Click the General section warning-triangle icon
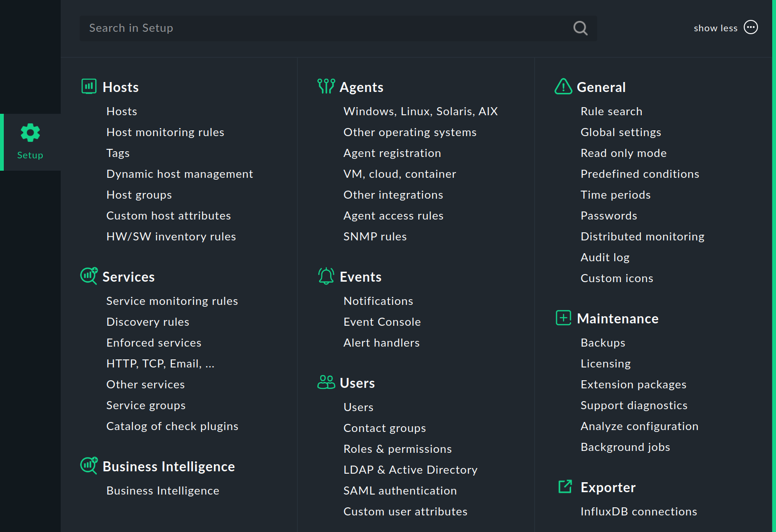The image size is (776, 532). (563, 86)
